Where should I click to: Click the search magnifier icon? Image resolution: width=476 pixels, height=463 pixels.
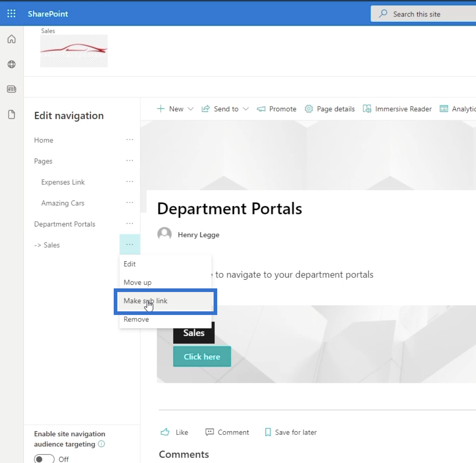[x=383, y=14]
